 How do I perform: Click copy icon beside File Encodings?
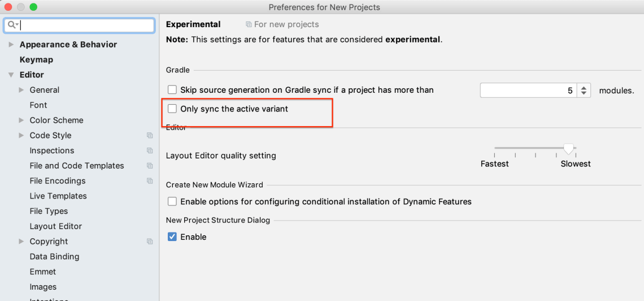[x=150, y=181]
